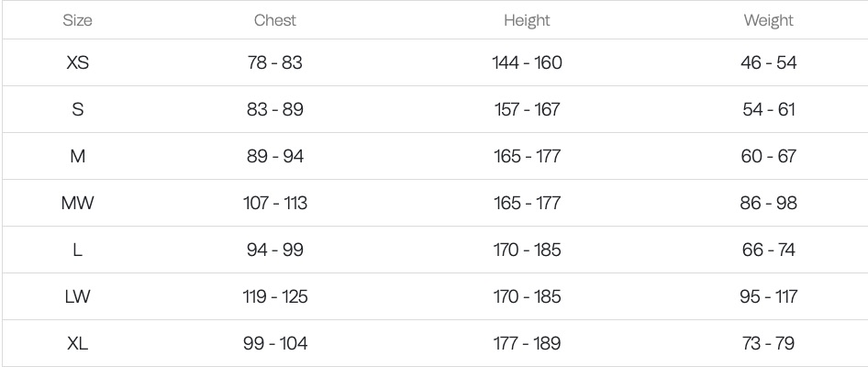Select the MW size row label
868x367 pixels.
pos(77,203)
